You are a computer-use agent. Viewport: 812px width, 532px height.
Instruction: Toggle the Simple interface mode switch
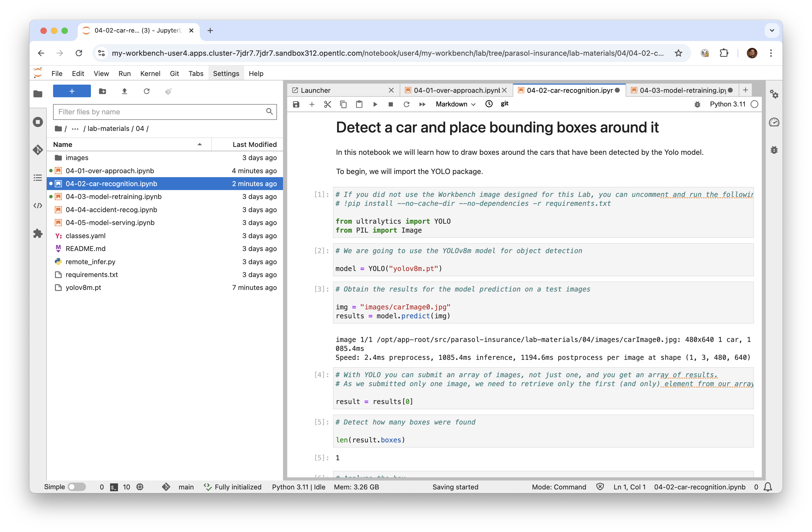(76, 487)
